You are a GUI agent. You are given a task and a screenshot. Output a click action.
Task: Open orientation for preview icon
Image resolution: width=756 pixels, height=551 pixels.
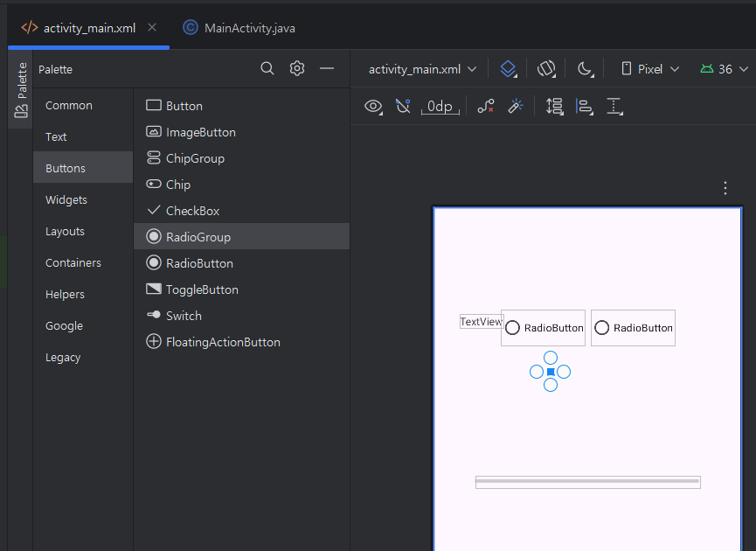coord(546,69)
